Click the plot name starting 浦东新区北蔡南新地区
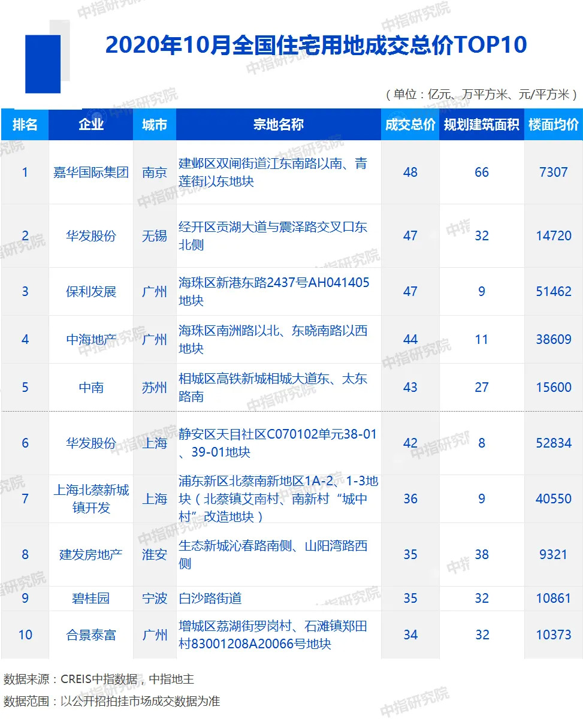The height and width of the screenshot is (728, 583). [x=279, y=499]
